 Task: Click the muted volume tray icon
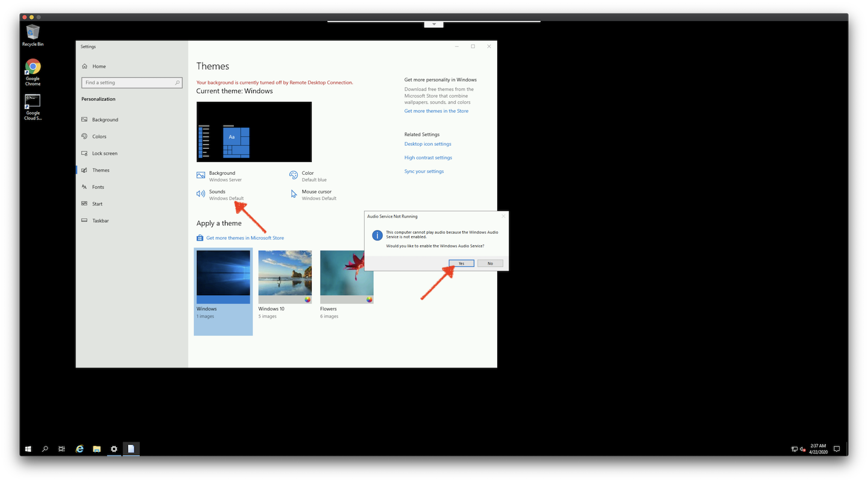point(803,449)
